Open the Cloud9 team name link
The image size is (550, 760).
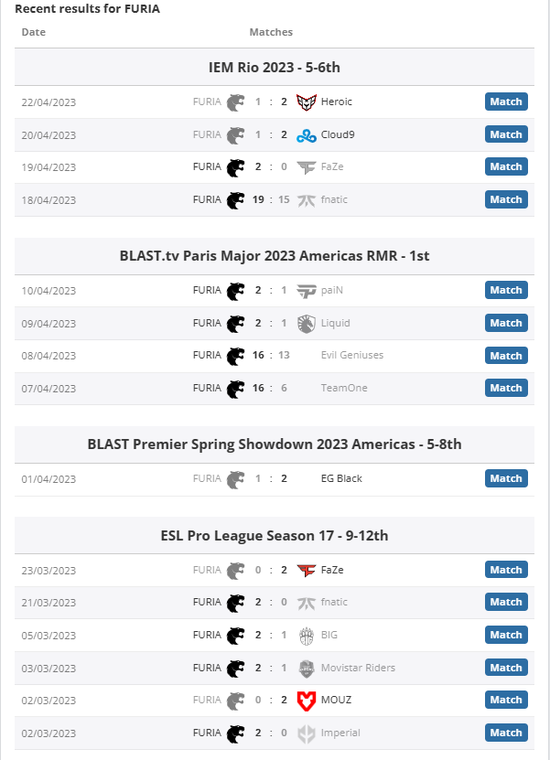pyautogui.click(x=338, y=135)
